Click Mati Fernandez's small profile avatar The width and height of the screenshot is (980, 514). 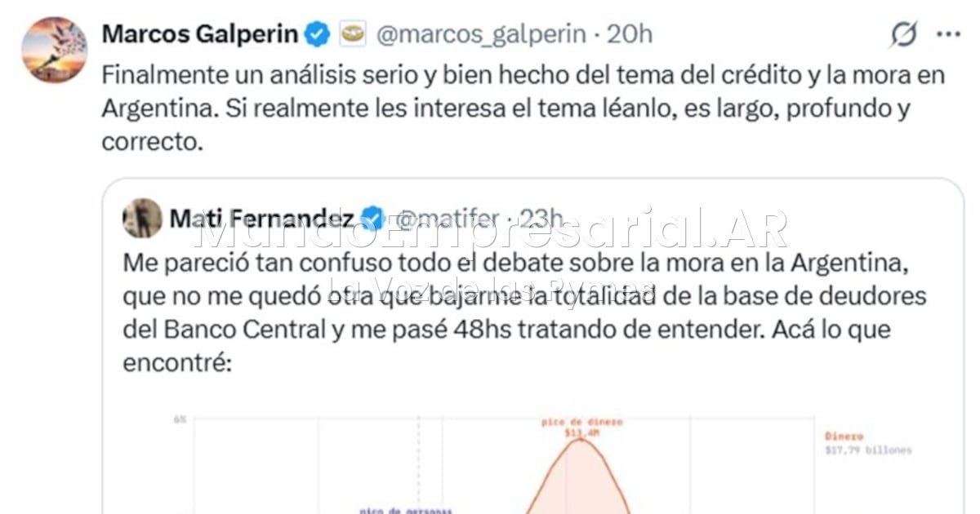[x=142, y=218]
